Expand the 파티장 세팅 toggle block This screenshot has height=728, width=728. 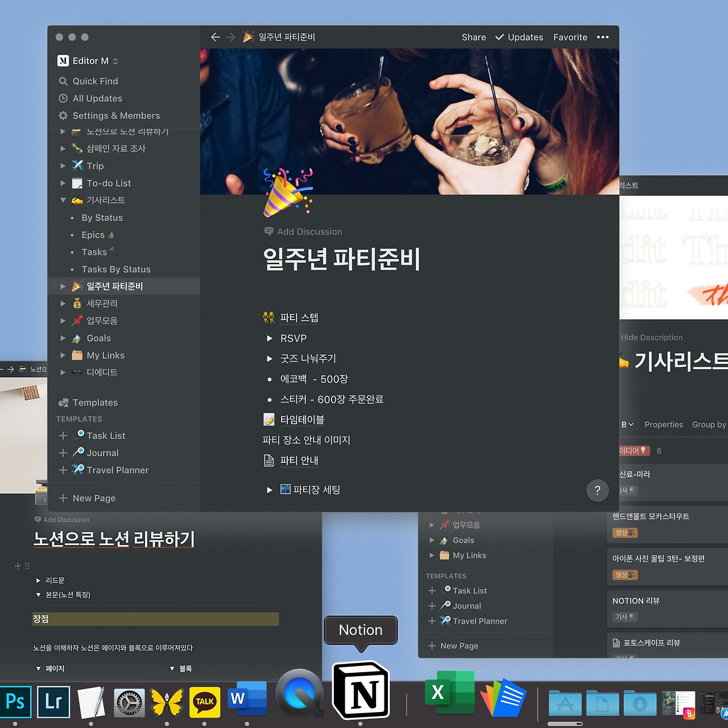[270, 490]
